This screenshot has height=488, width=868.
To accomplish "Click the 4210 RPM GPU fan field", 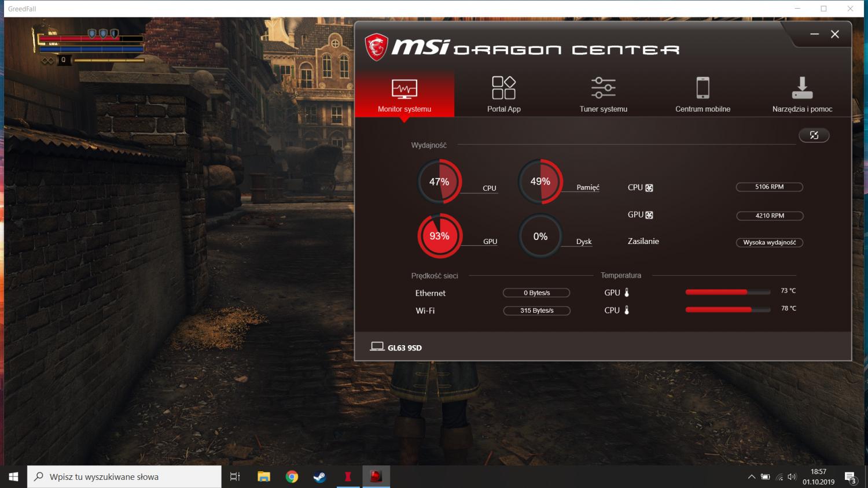I will coord(769,216).
